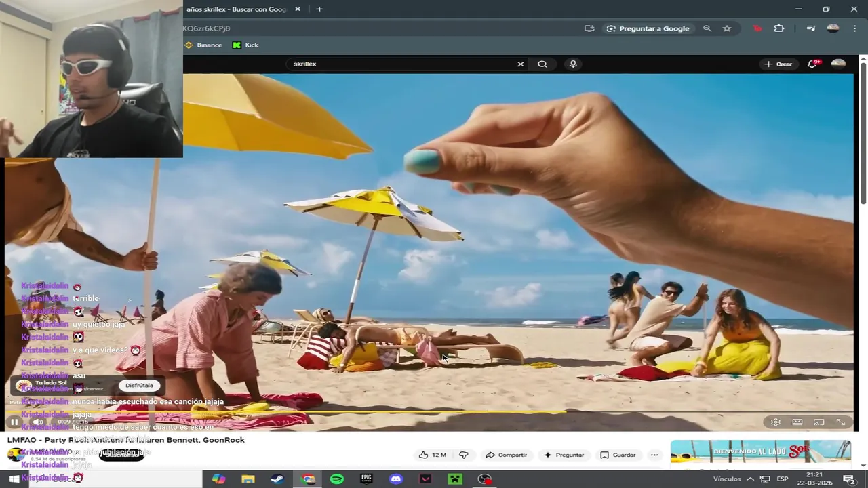Start voice search microphone icon
The image size is (868, 488).
pyautogui.click(x=573, y=64)
